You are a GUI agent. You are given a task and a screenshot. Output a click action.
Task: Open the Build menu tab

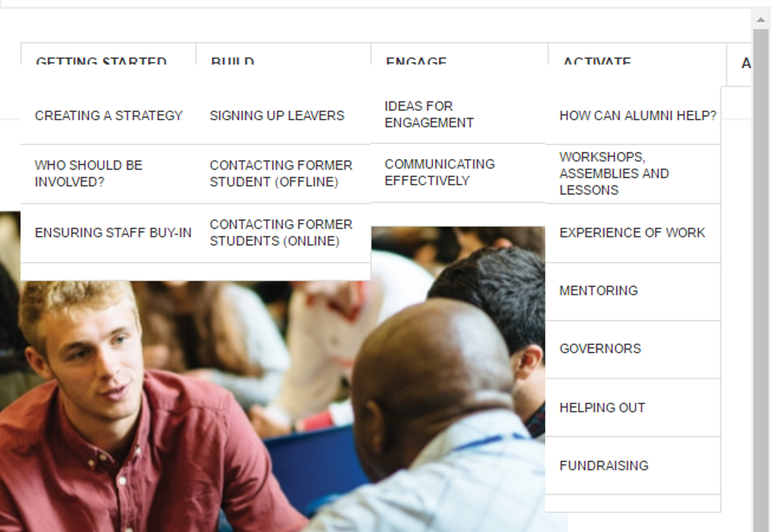tap(232, 59)
